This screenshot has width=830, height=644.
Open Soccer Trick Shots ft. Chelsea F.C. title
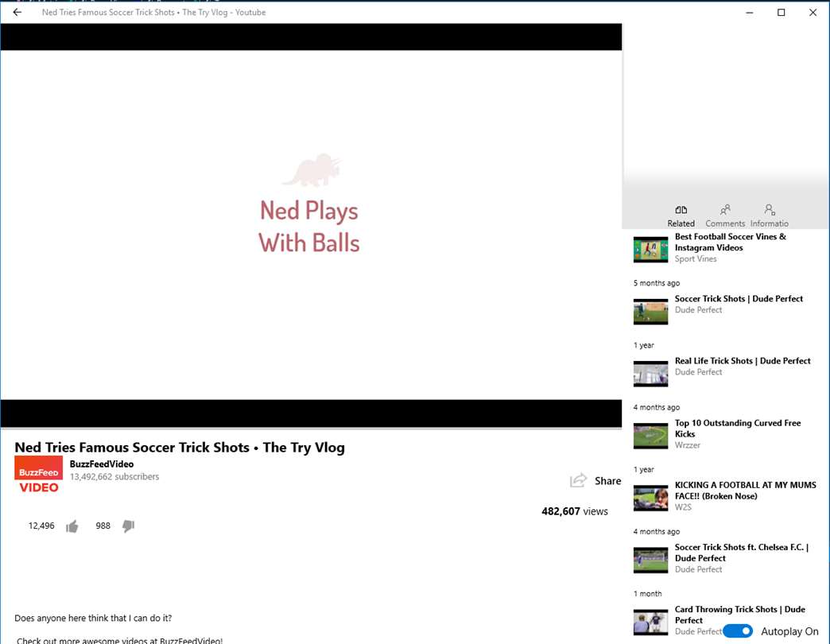[742, 553]
